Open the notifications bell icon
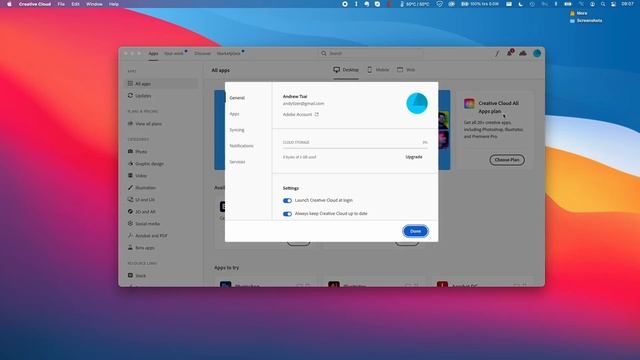 click(510, 53)
